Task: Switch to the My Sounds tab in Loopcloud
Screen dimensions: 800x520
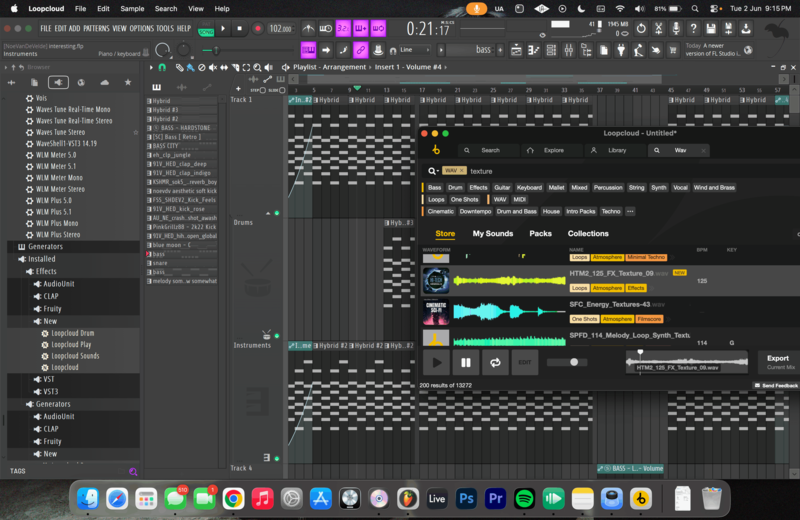Action: pos(493,234)
